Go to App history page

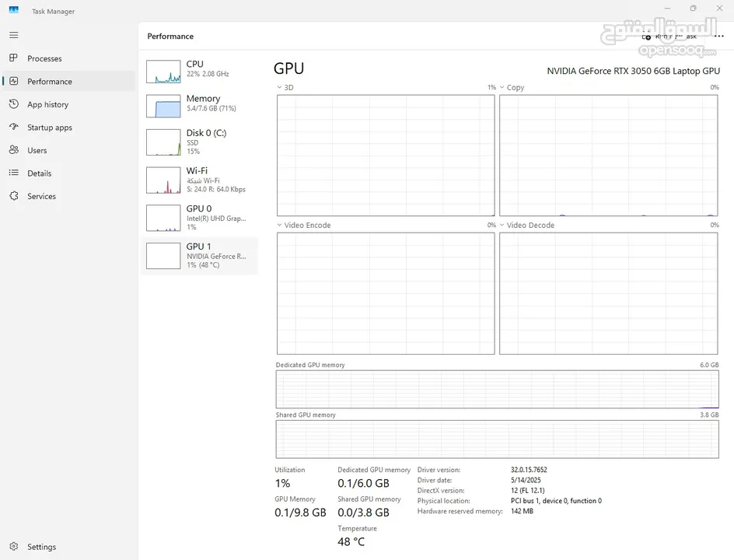coord(47,104)
